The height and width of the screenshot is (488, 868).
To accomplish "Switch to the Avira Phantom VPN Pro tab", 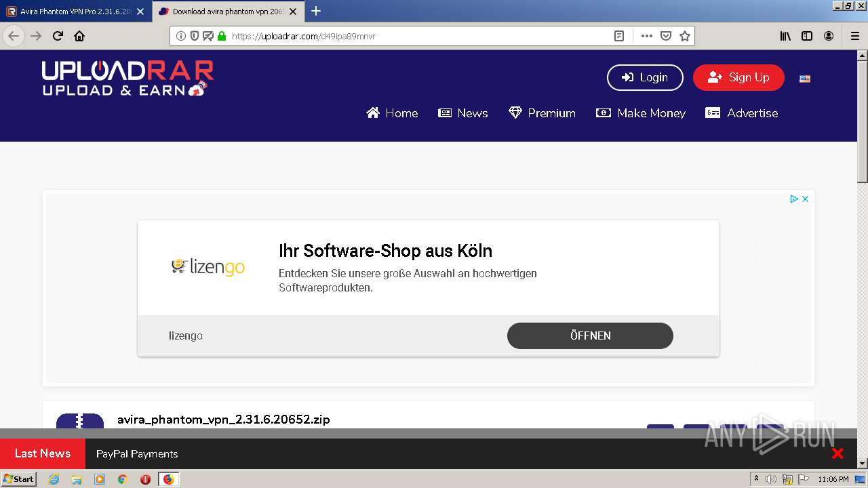I will 75,12.
